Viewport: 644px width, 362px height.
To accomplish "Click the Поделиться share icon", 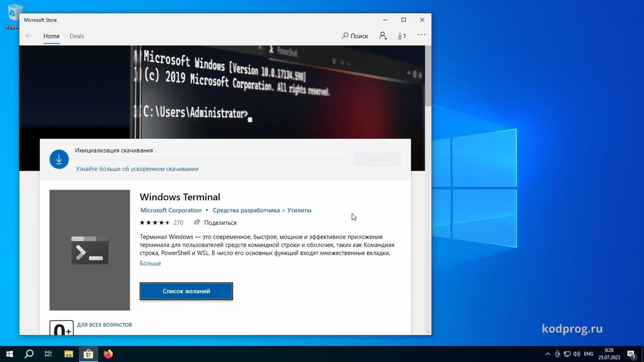I will coord(197,222).
